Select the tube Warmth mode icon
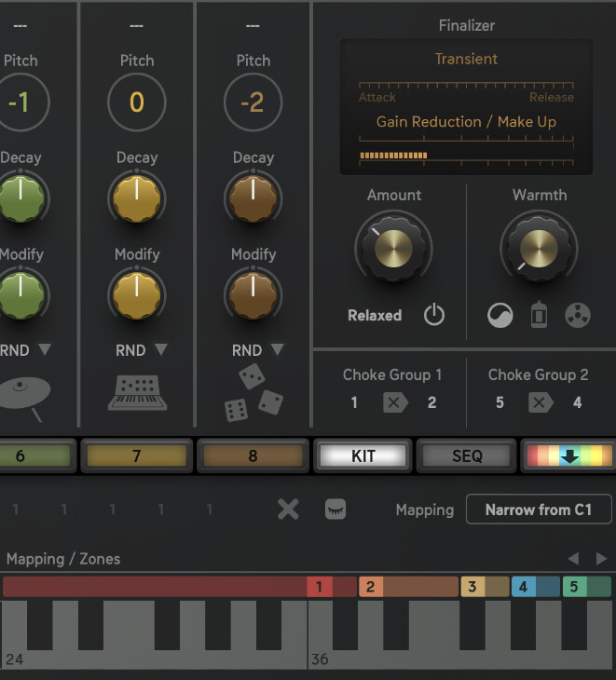 (x=539, y=315)
